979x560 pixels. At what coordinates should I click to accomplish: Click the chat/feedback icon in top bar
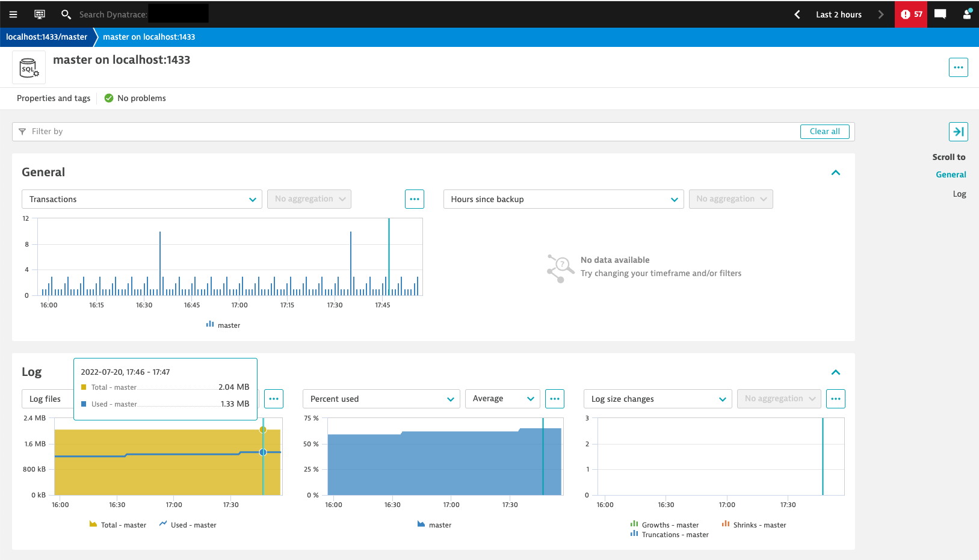click(939, 14)
